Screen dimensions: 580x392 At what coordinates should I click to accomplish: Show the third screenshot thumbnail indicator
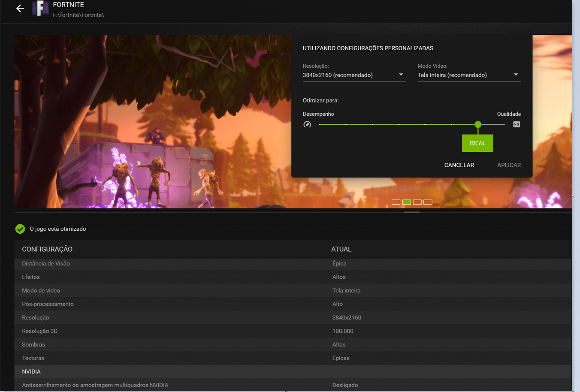pyautogui.click(x=417, y=202)
